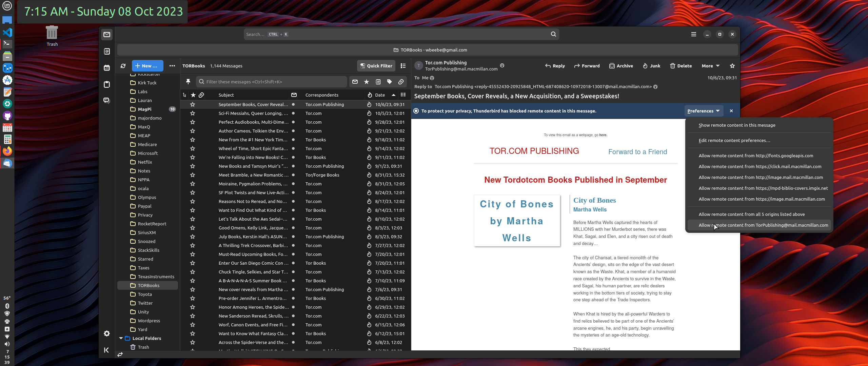Sort by junk status column header

coord(370,95)
